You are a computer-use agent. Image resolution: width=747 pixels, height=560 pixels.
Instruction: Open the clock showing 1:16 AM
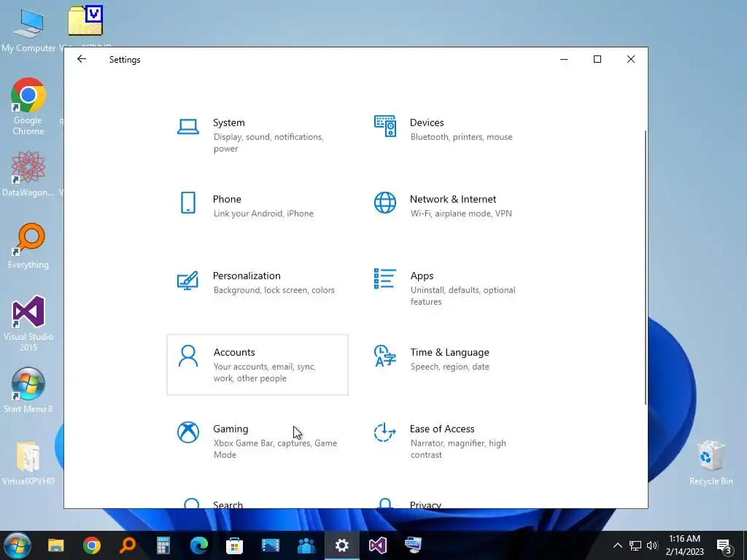click(684, 545)
